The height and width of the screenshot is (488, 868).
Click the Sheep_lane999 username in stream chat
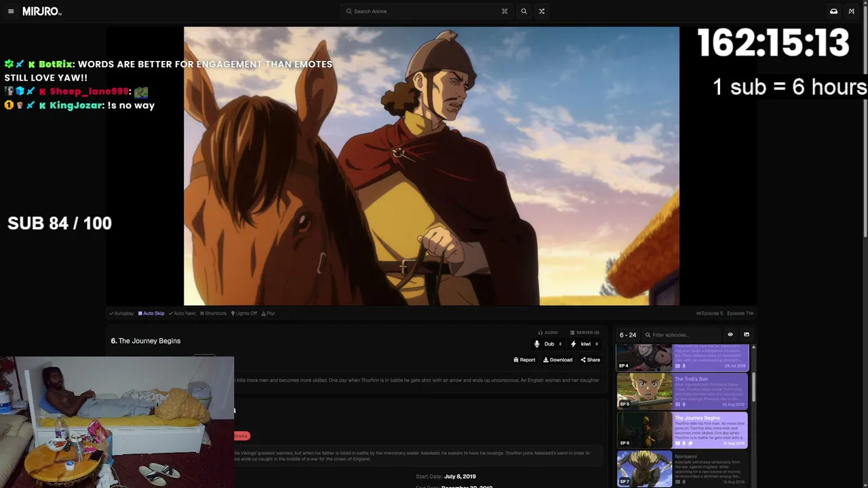click(x=89, y=91)
